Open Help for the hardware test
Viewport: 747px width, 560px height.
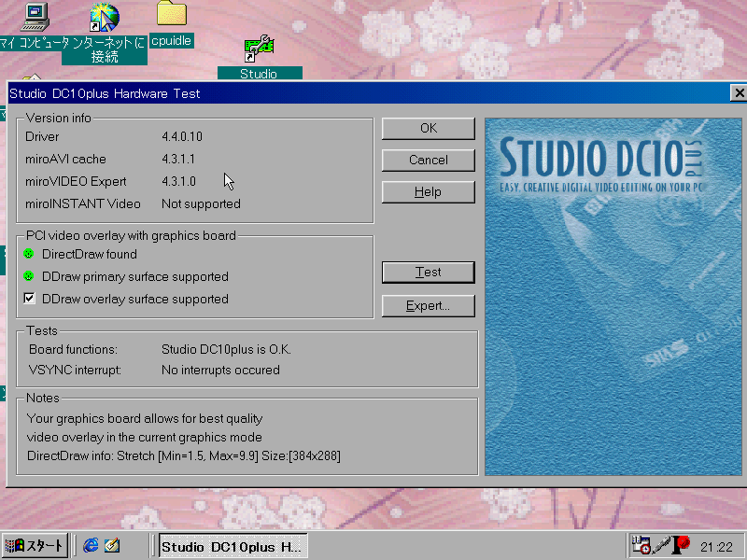point(429,192)
